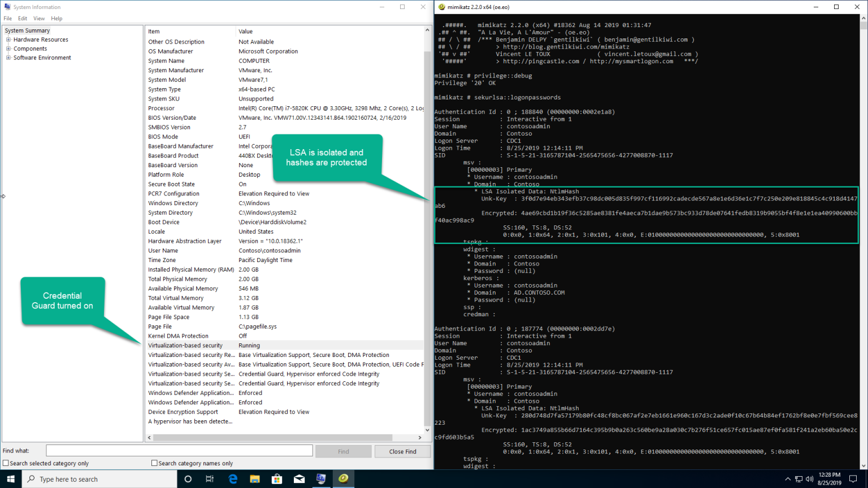The height and width of the screenshot is (488, 868).
Task: Select the Platform Role row
Action: (x=285, y=175)
